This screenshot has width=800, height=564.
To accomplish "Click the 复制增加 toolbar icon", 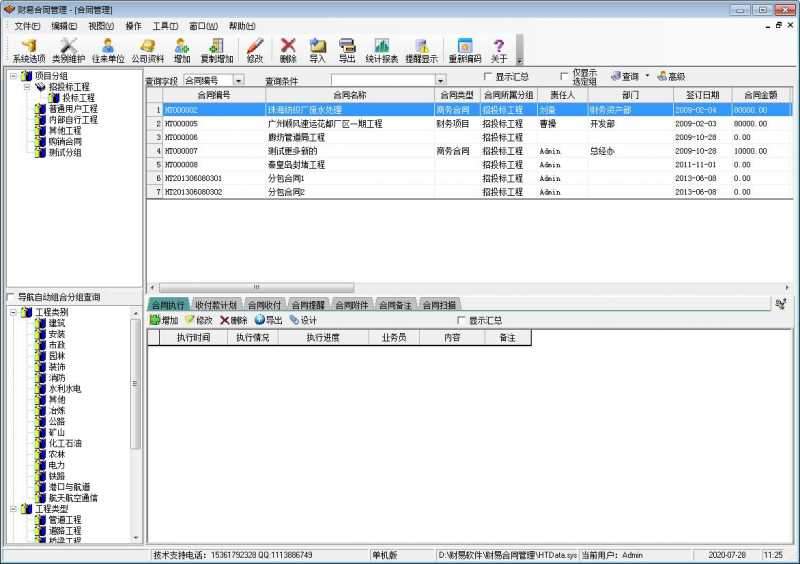I will pyautogui.click(x=215, y=50).
